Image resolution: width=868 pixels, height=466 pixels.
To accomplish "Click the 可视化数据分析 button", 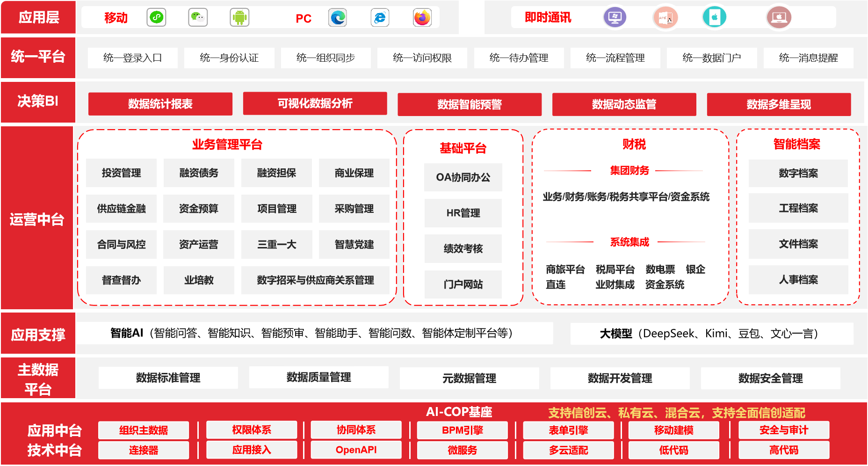I will [315, 103].
